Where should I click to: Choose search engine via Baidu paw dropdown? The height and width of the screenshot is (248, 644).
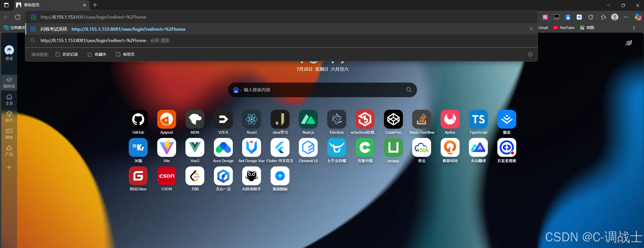(237, 90)
